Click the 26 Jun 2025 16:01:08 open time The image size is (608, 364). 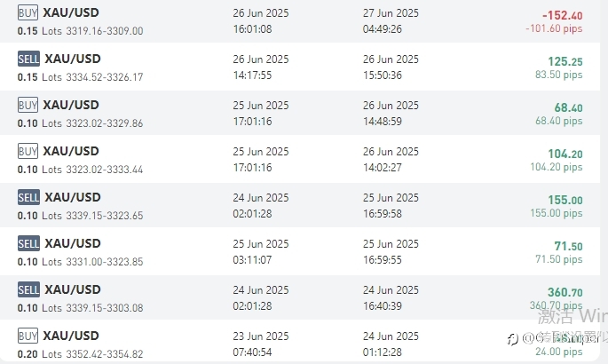pyautogui.click(x=261, y=21)
